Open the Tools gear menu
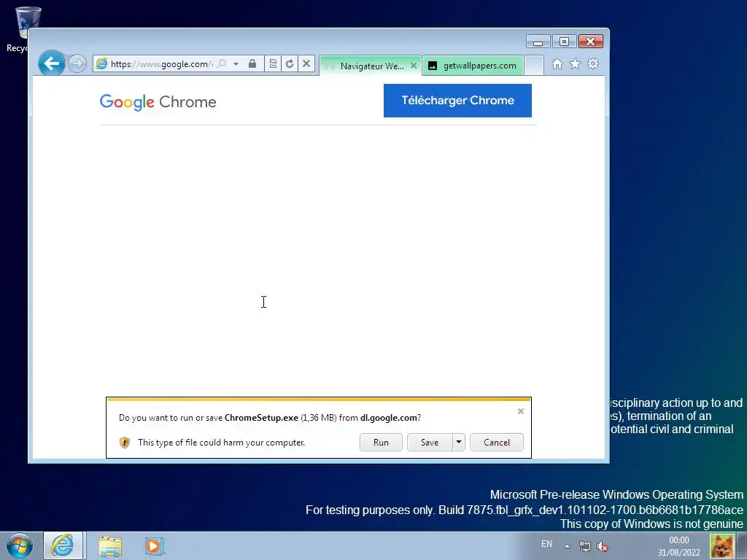747x560 pixels. (x=593, y=64)
